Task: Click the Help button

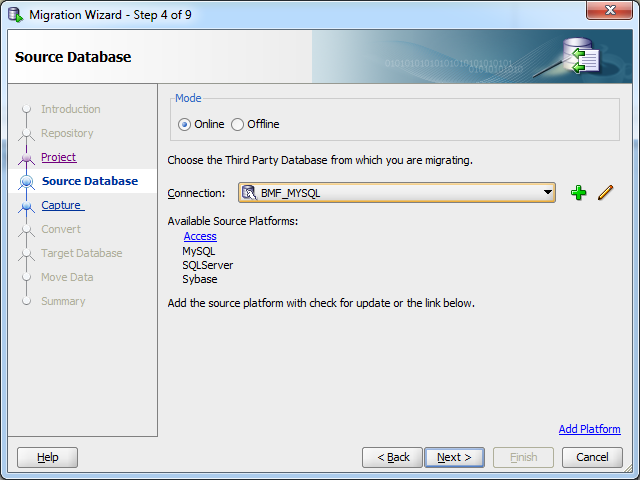Action: pos(47,458)
